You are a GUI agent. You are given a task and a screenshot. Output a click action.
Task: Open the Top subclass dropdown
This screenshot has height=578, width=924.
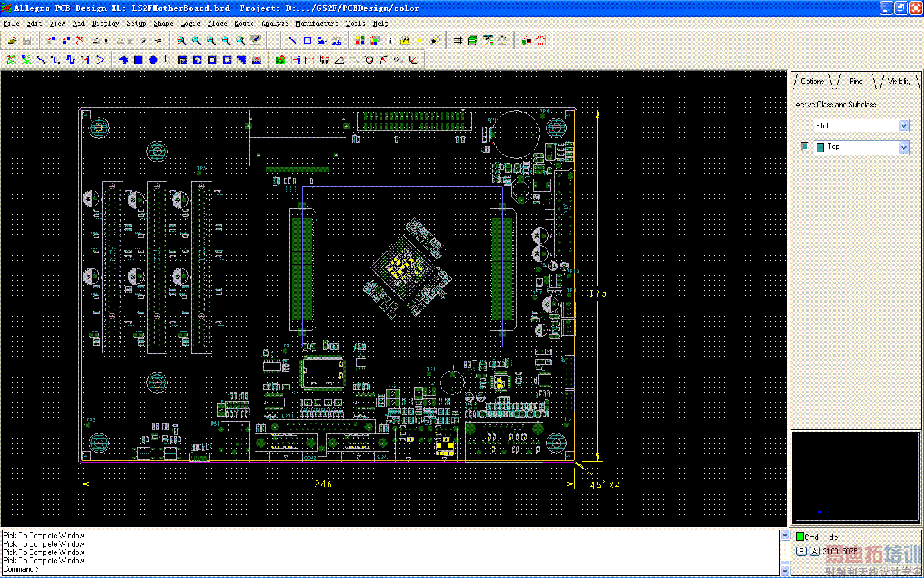(x=904, y=148)
